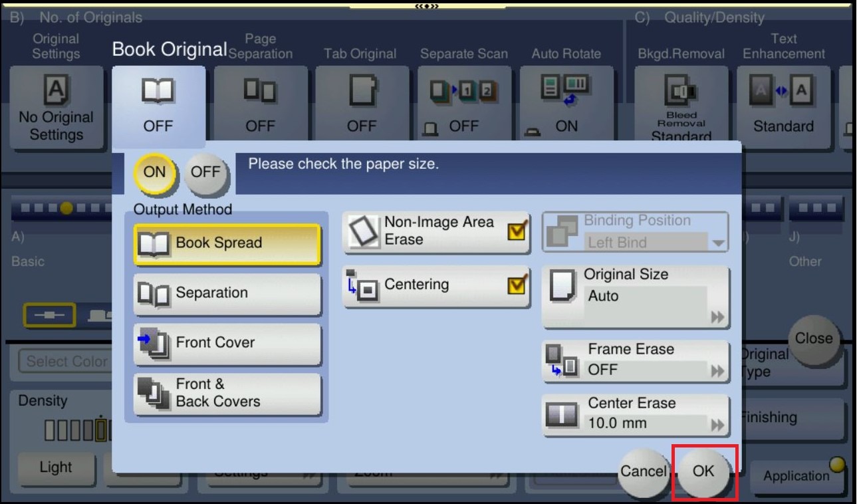
Task: Choose the Front Cover output method
Action: (227, 343)
